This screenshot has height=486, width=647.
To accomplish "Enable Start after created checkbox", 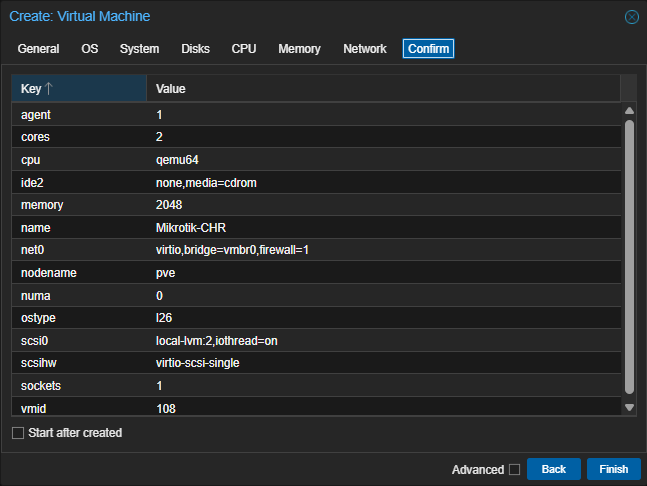I will pyautogui.click(x=18, y=433).
